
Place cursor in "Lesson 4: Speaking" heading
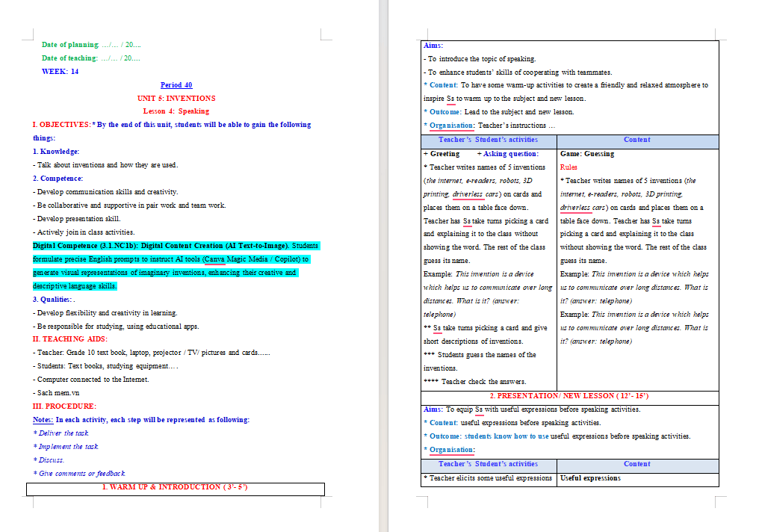coord(176,111)
